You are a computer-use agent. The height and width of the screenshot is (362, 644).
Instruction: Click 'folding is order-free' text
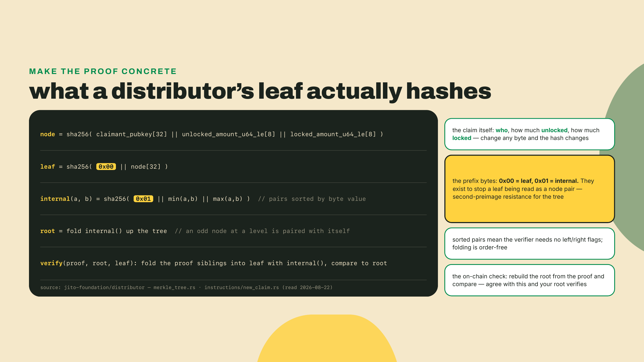tap(480, 248)
